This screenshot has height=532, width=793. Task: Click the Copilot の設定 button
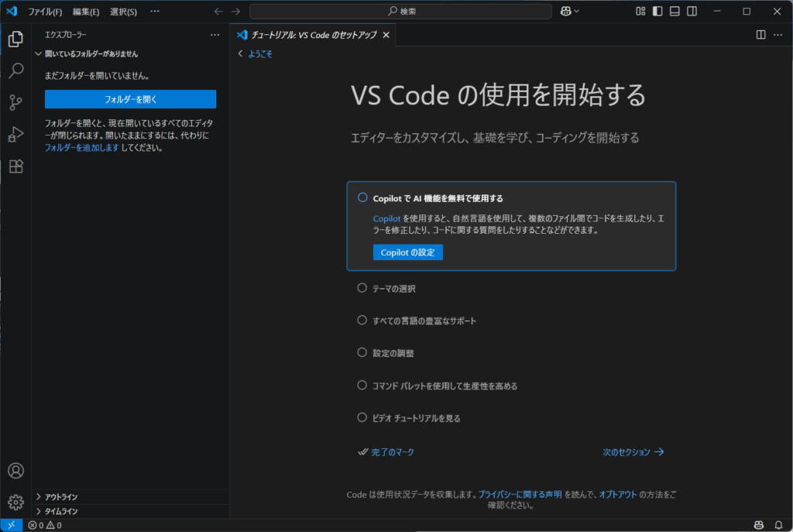coord(407,252)
